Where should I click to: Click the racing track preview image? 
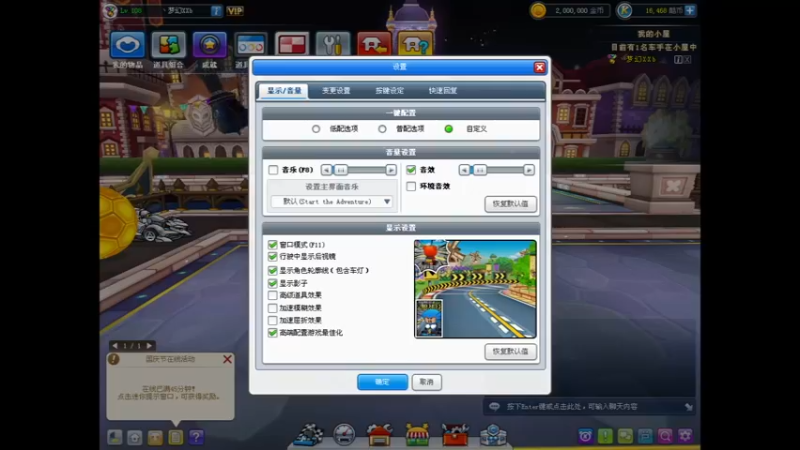[x=475, y=289]
